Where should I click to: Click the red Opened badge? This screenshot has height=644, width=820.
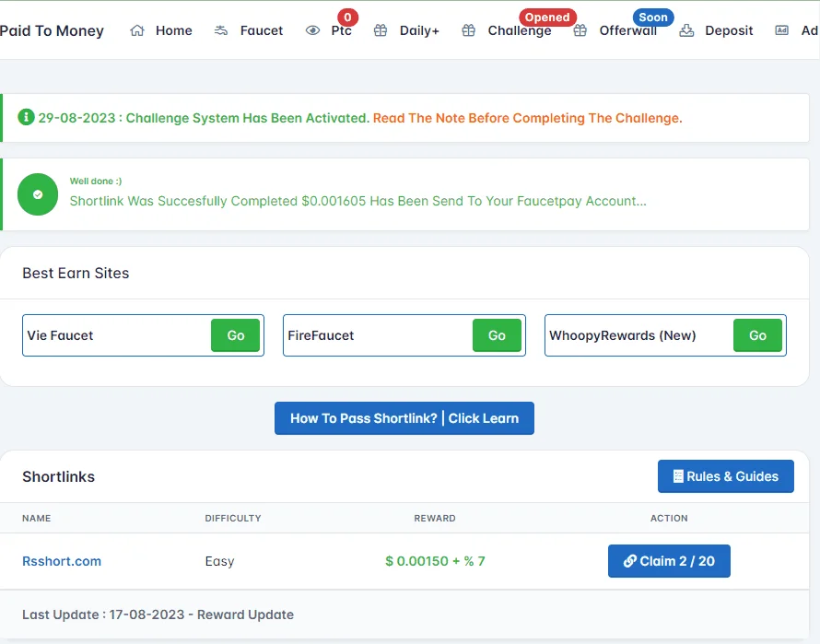pyautogui.click(x=547, y=18)
